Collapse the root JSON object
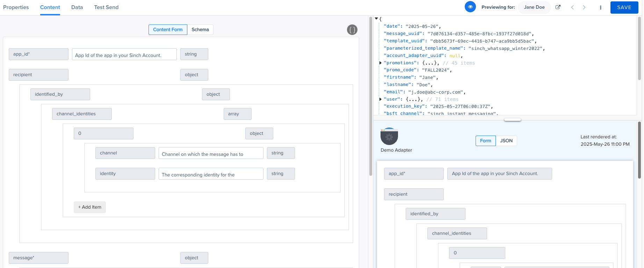The width and height of the screenshot is (644, 268). tap(376, 19)
